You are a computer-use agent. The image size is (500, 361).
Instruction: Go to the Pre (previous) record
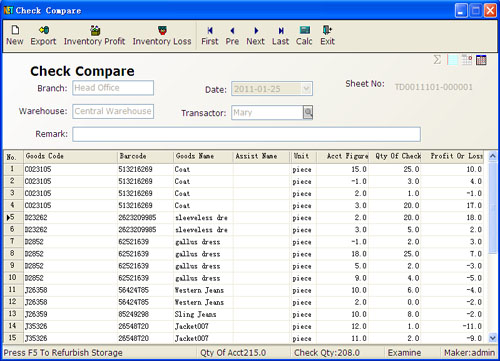[232, 35]
